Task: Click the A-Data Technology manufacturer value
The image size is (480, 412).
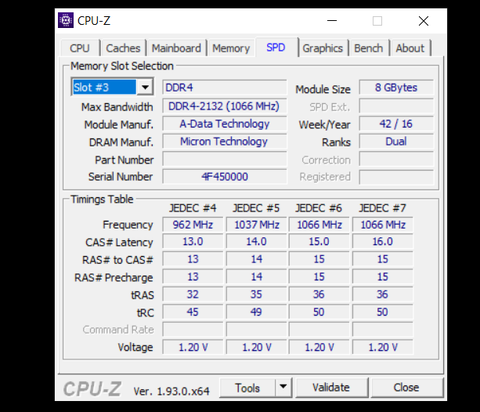Action: pyautogui.click(x=224, y=124)
